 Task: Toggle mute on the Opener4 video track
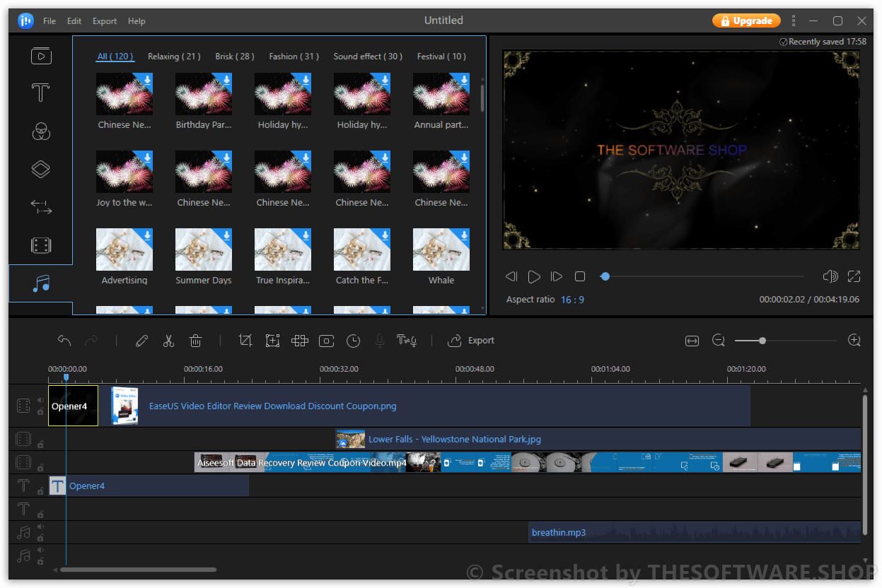click(x=40, y=399)
